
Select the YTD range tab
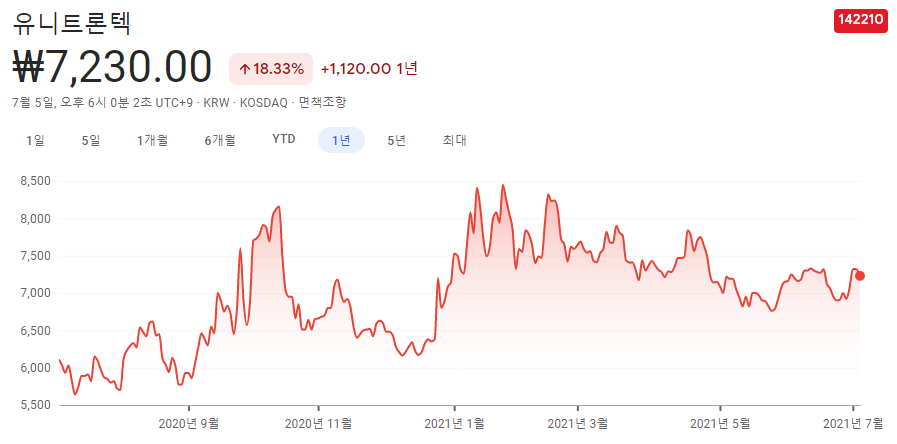284,140
